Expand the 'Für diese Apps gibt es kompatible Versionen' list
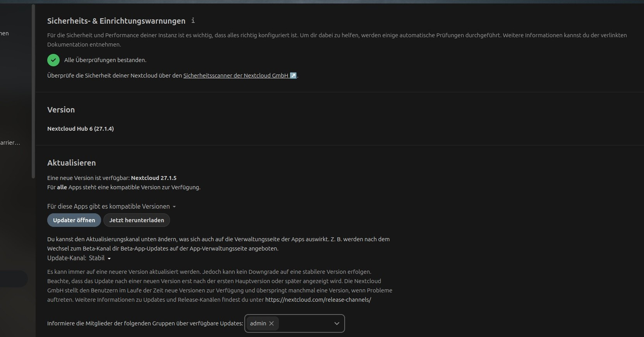 point(112,206)
